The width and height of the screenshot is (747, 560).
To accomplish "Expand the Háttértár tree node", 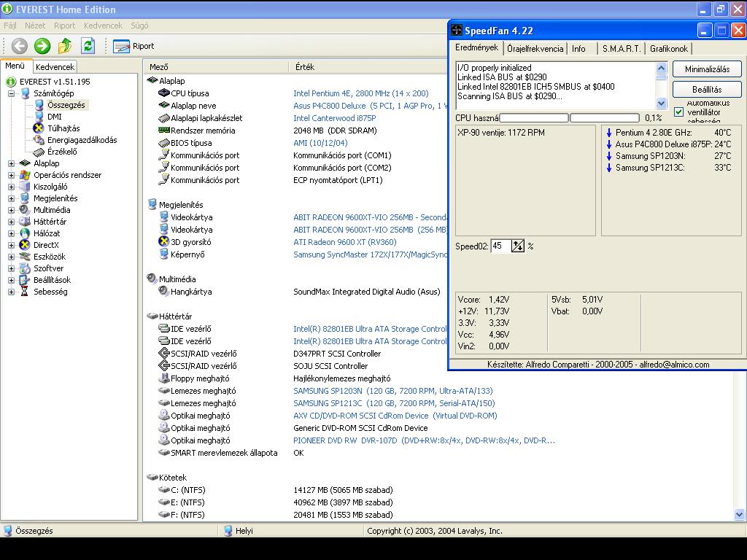I will coord(11,222).
